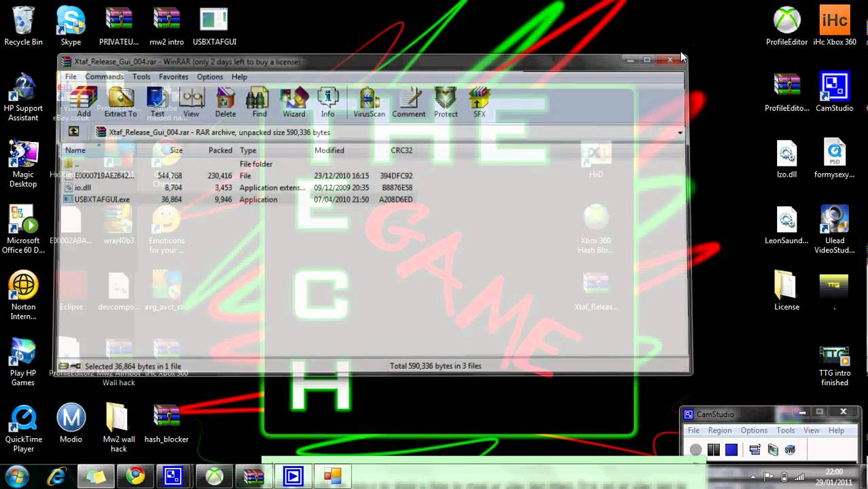This screenshot has height=489, width=868.
Task: Open the View menu in CamStudio
Action: pyautogui.click(x=812, y=431)
